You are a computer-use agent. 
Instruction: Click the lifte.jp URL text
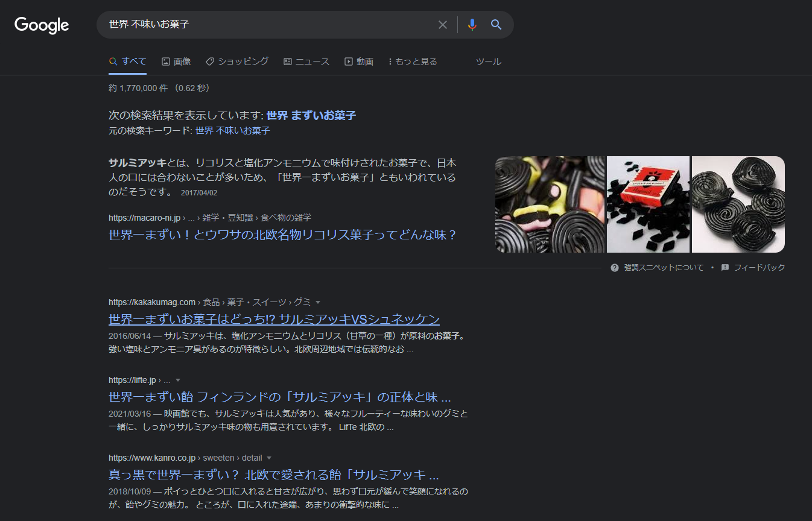coord(139,380)
